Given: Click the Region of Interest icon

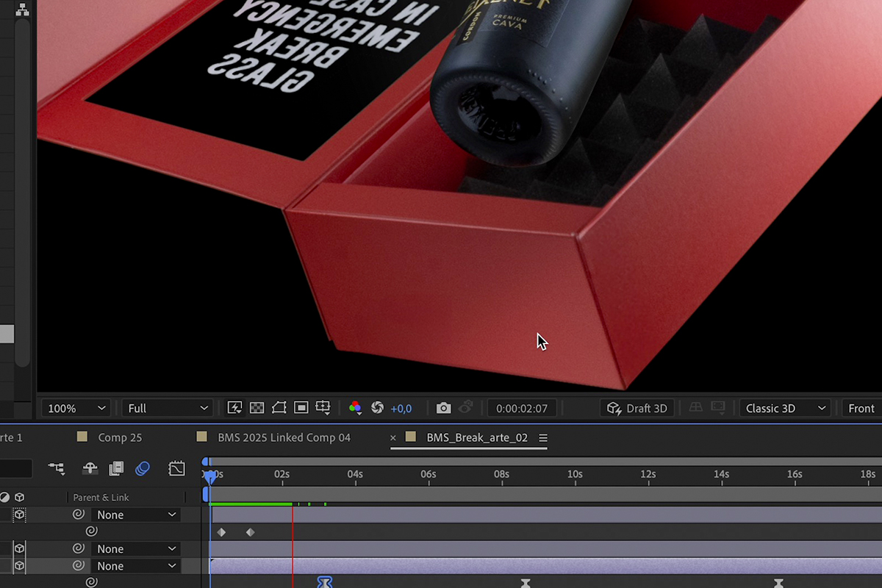Looking at the screenshot, I should (x=301, y=408).
